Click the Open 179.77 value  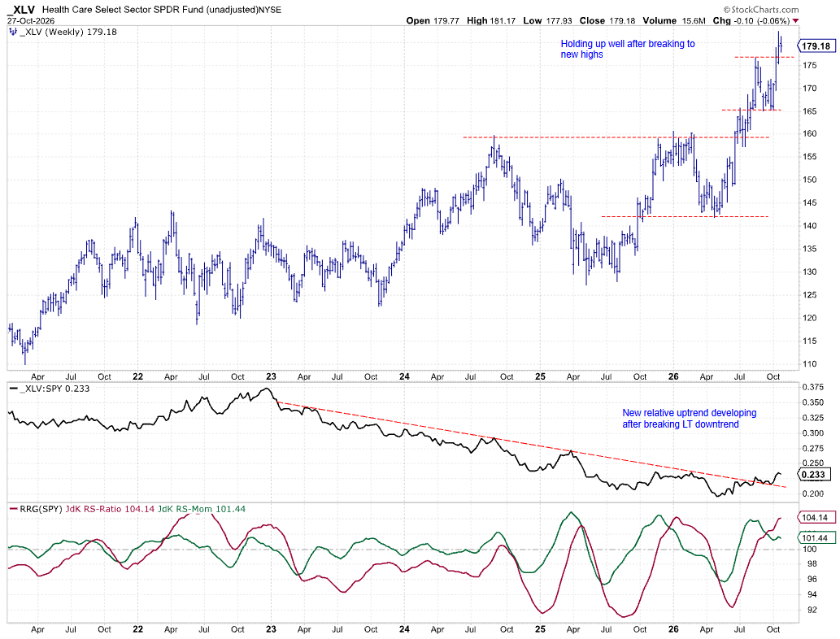[x=433, y=21]
